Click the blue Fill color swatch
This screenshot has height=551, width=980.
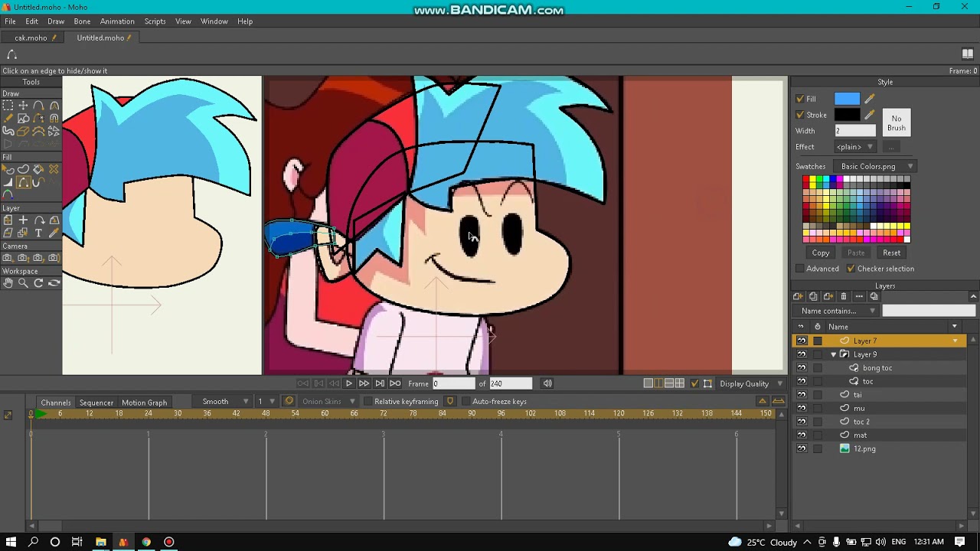(x=847, y=99)
